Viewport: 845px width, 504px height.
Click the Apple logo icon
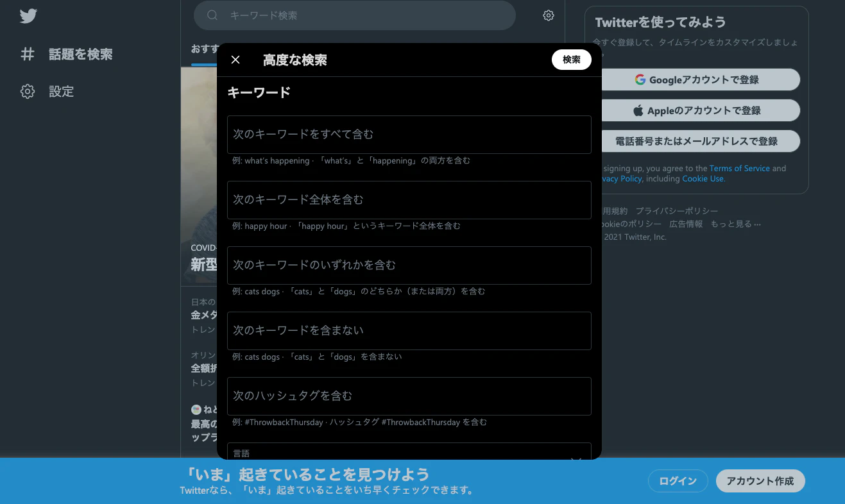click(x=638, y=110)
